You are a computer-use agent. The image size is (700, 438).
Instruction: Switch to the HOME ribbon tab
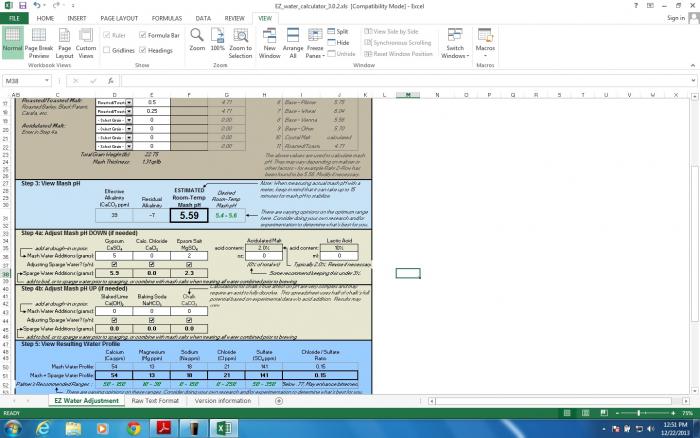(x=45, y=18)
